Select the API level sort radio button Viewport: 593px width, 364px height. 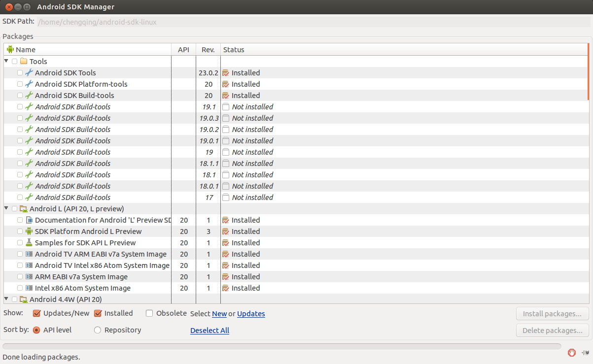pos(36,330)
